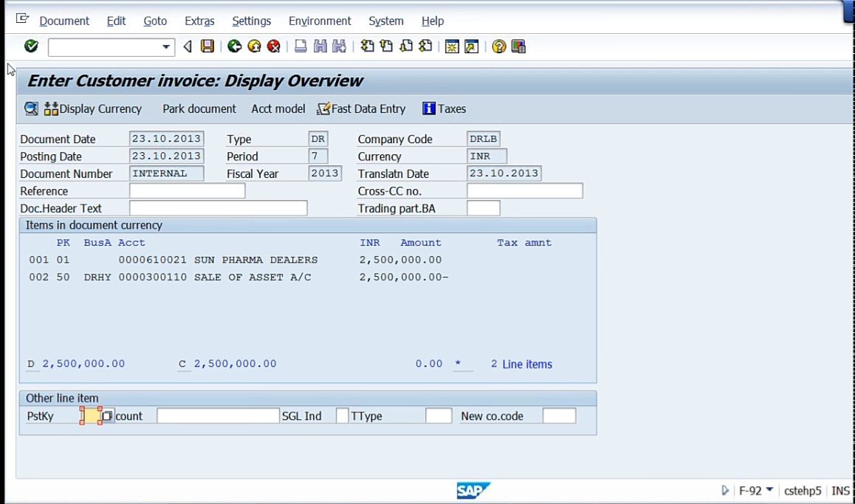
Task: Open the command field dropdown arrow
Action: point(166,47)
